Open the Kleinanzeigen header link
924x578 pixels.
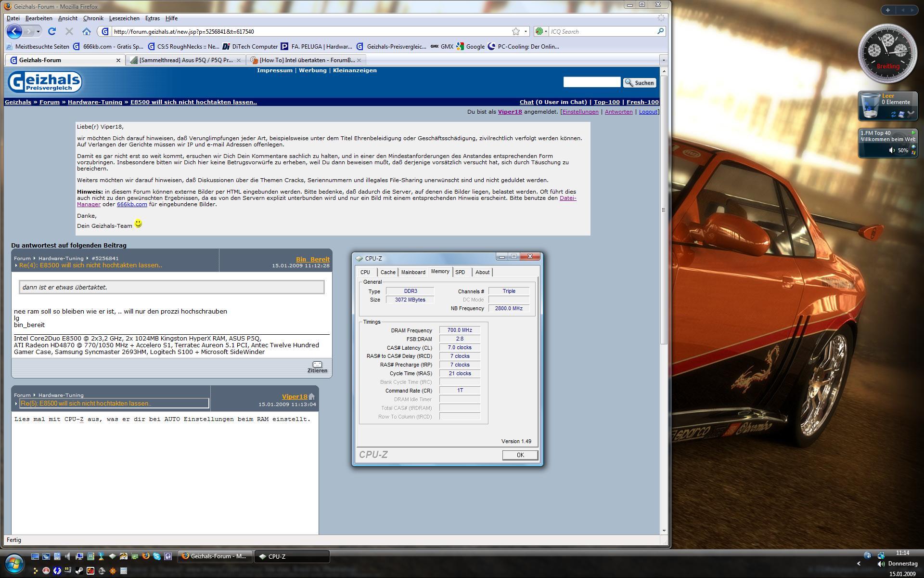355,70
